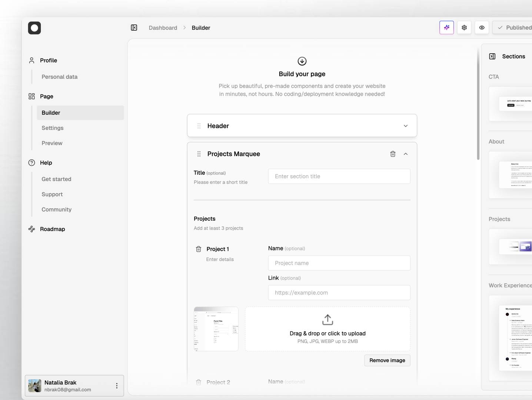Viewport: 532px width, 400px height.
Task: Expand the Header section chevron
Action: pyautogui.click(x=406, y=126)
